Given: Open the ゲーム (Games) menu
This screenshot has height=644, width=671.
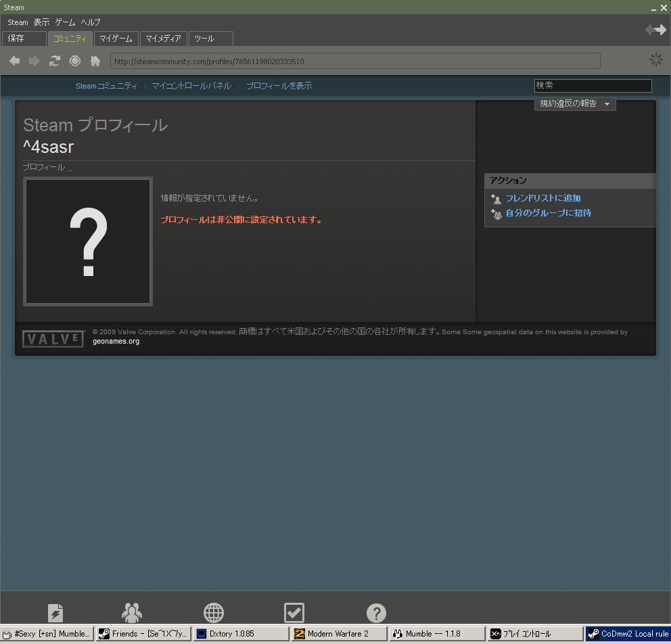Looking at the screenshot, I should [x=65, y=22].
